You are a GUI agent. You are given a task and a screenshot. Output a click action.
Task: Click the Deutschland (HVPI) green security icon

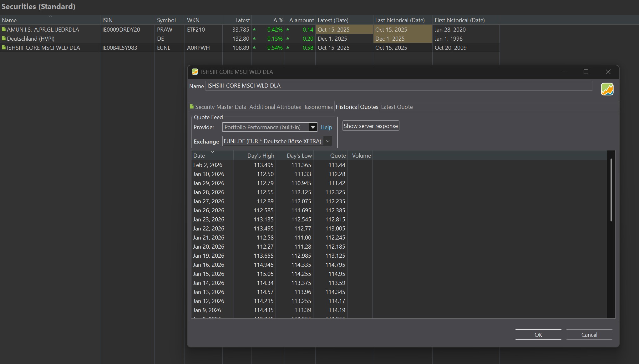(x=4, y=38)
